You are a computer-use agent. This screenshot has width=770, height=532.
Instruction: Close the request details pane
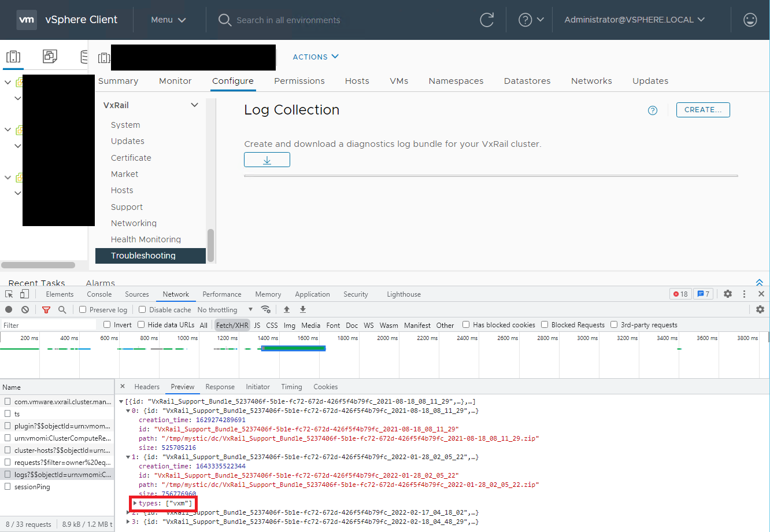[x=123, y=386]
